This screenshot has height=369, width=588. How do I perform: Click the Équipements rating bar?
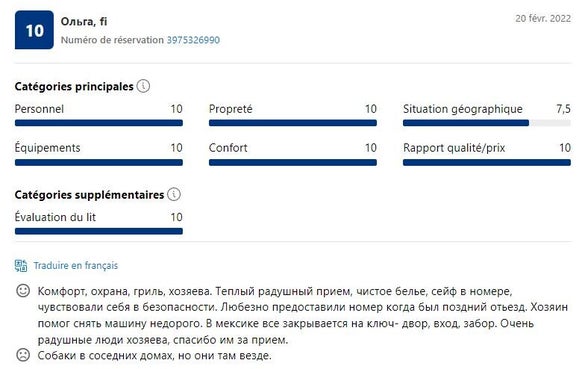pyautogui.click(x=99, y=162)
